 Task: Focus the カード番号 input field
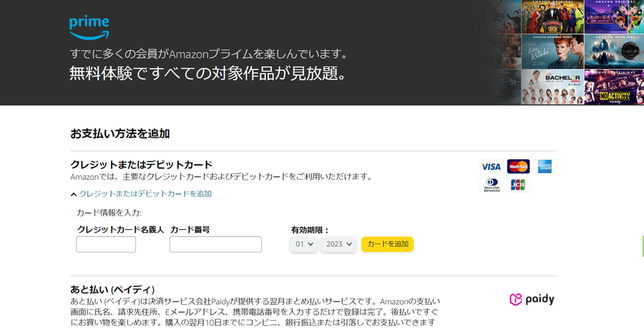pos(215,244)
